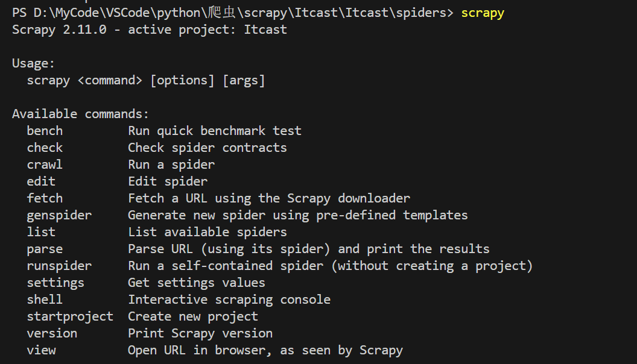Click the 'shell' command name
The height and width of the screenshot is (364, 637).
click(x=45, y=300)
